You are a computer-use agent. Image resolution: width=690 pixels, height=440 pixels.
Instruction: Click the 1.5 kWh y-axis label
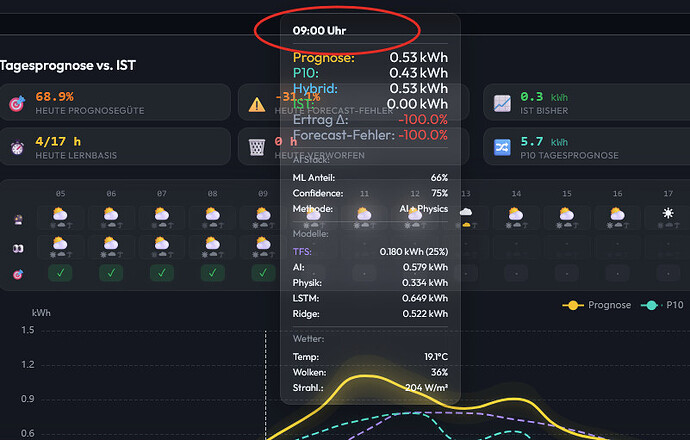[28, 330]
